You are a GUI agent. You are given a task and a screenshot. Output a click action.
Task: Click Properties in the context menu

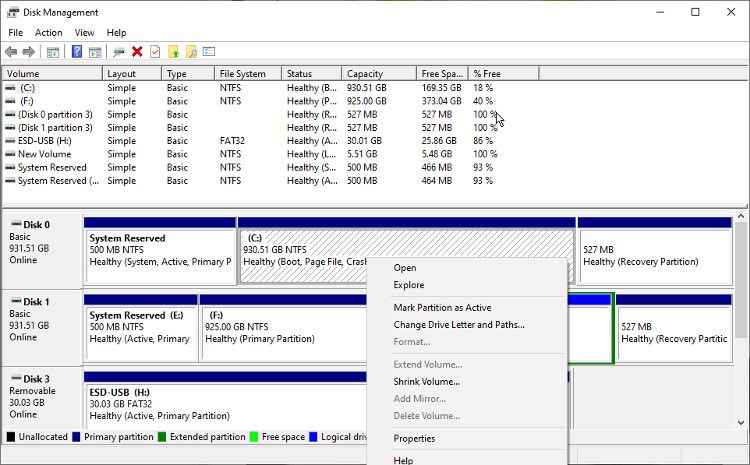(x=414, y=439)
